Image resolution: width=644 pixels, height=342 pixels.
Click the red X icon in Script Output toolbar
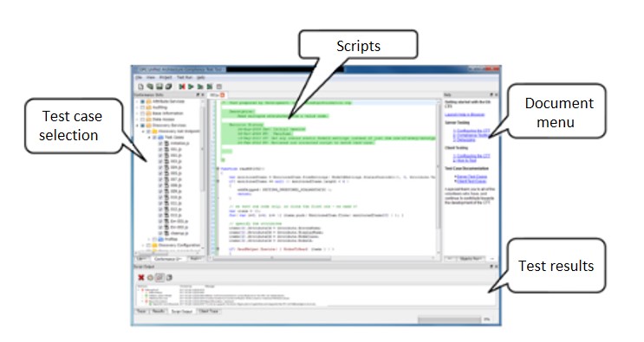[141, 278]
